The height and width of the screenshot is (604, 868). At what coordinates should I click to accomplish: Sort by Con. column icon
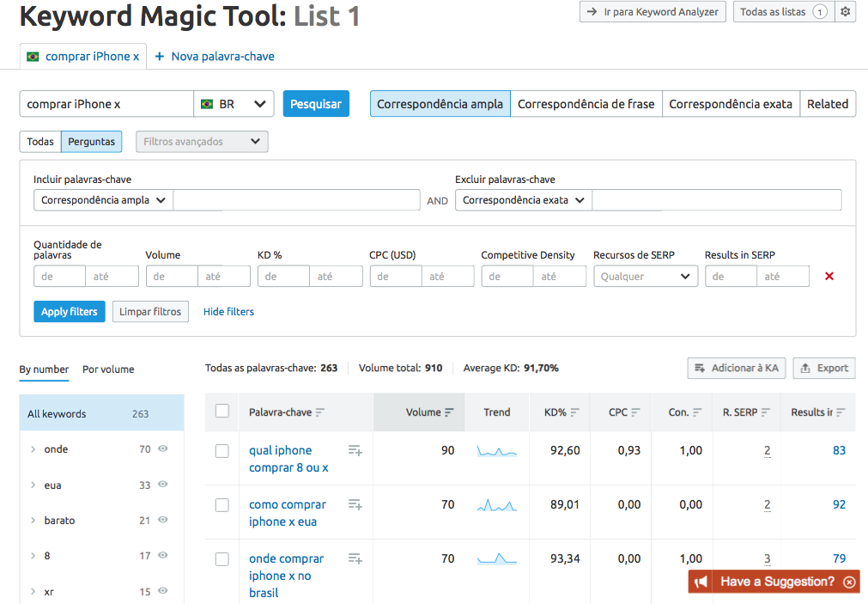(x=697, y=412)
